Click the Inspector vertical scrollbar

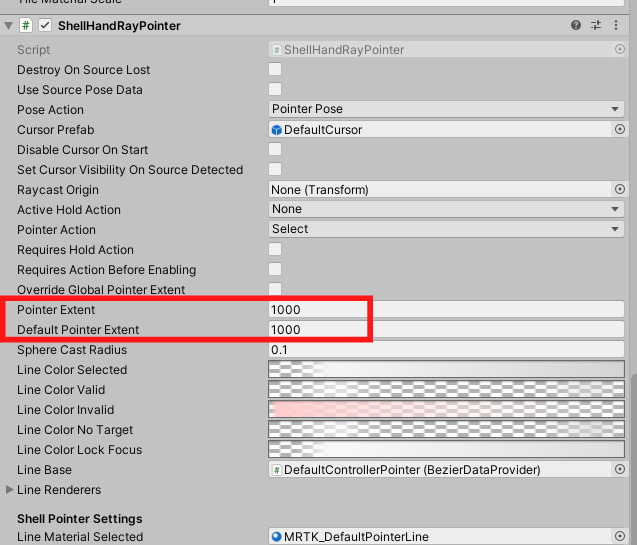(633, 459)
